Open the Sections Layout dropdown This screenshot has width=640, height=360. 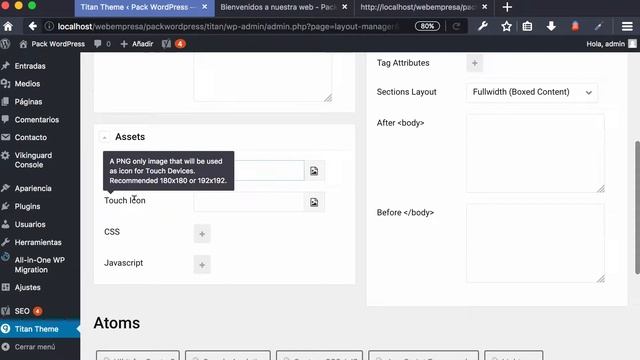click(x=532, y=92)
